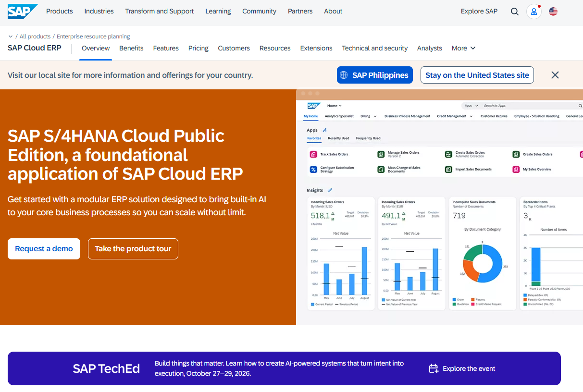The width and height of the screenshot is (583, 392).
Task: Select the Recently Used tab in the screenshot
Action: (x=338, y=138)
